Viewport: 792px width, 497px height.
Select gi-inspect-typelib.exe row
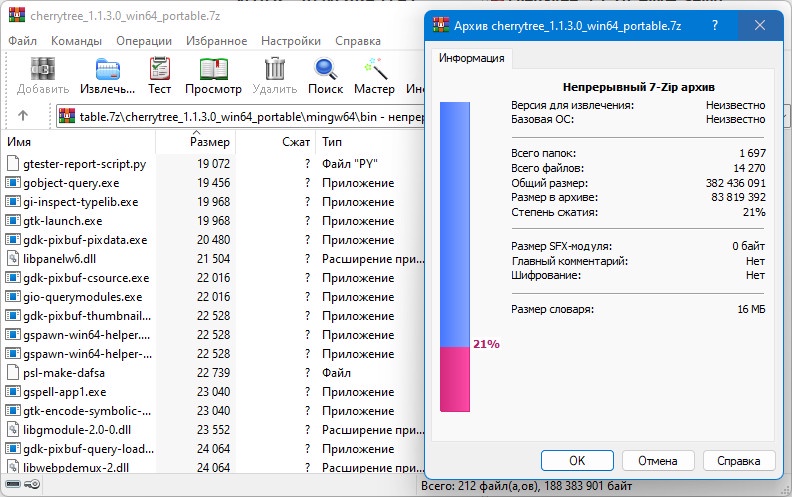click(213, 202)
